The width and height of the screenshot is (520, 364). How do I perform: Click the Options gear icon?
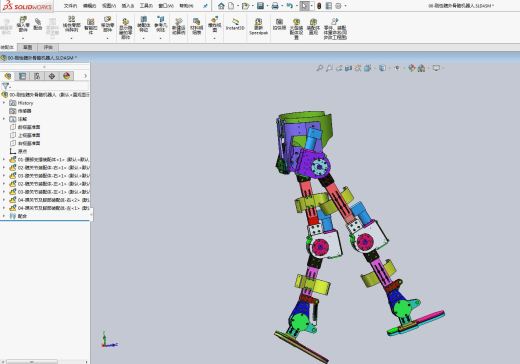[338, 6]
